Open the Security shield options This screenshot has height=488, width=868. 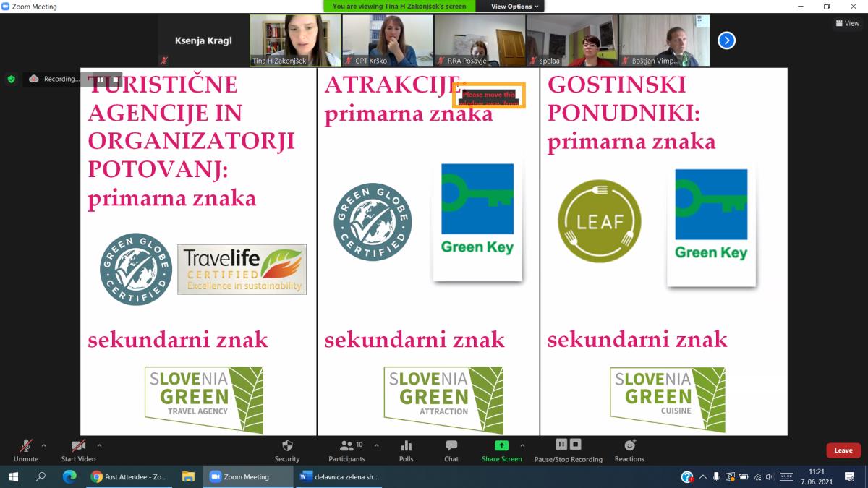point(287,448)
